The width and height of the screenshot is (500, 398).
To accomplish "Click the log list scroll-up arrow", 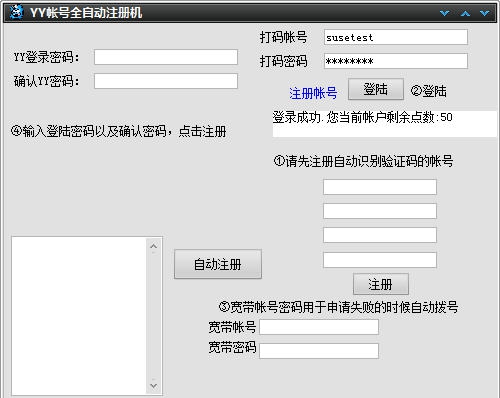I will coord(153,246).
